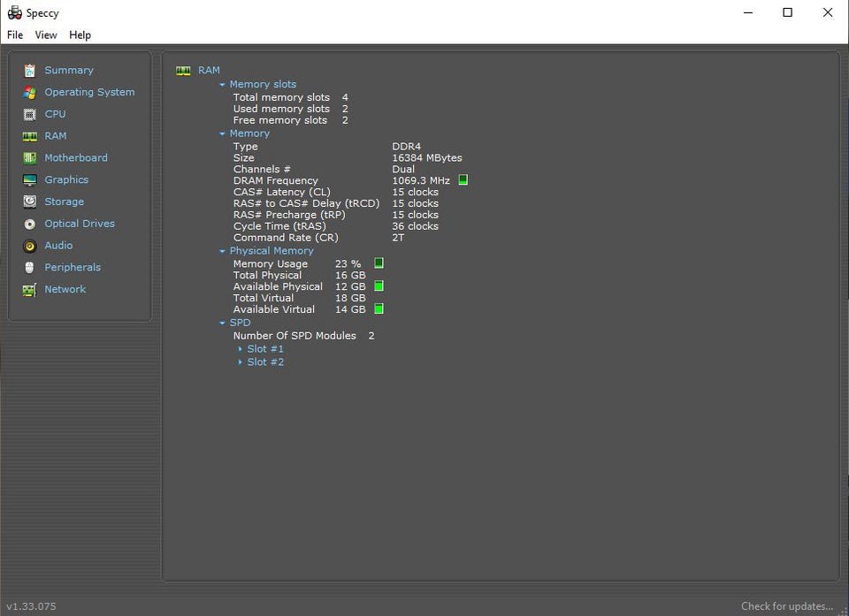This screenshot has height=616, width=849.
Task: Open the File menu
Action: [x=15, y=35]
